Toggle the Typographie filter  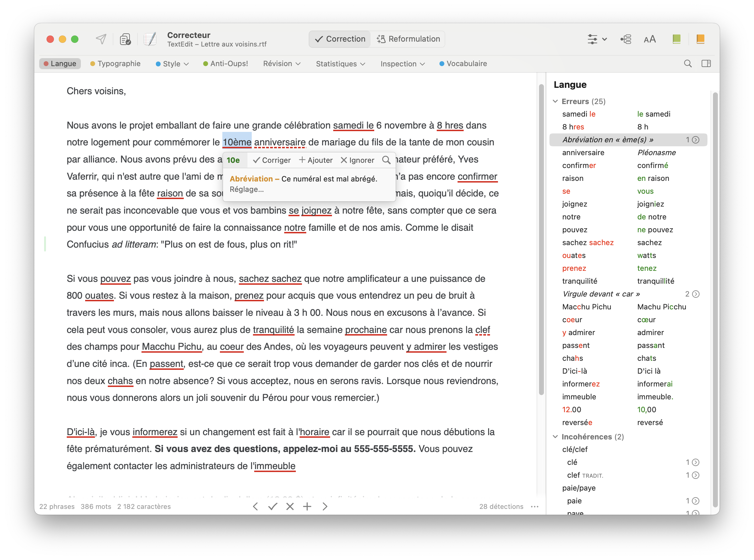point(115,64)
